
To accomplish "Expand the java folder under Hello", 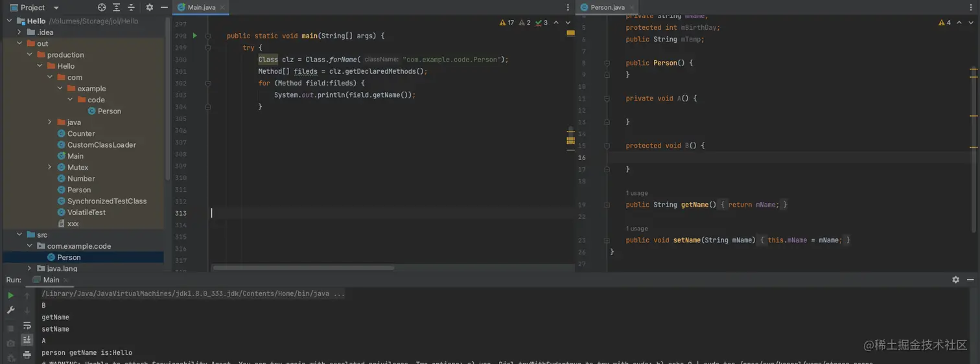I will 50,122.
